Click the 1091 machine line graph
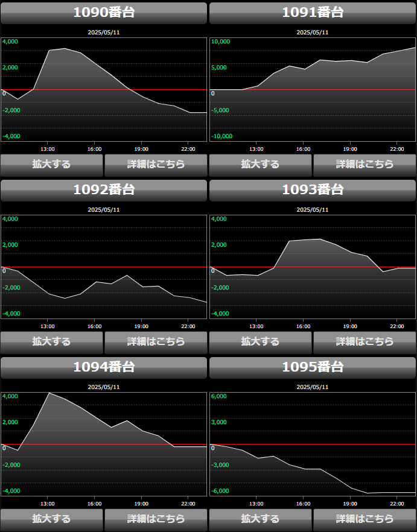This screenshot has height=532, width=417. click(313, 89)
